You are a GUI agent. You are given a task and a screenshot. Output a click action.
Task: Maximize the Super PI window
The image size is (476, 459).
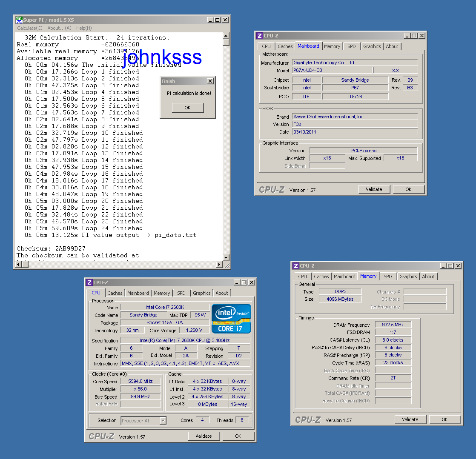coord(218,20)
